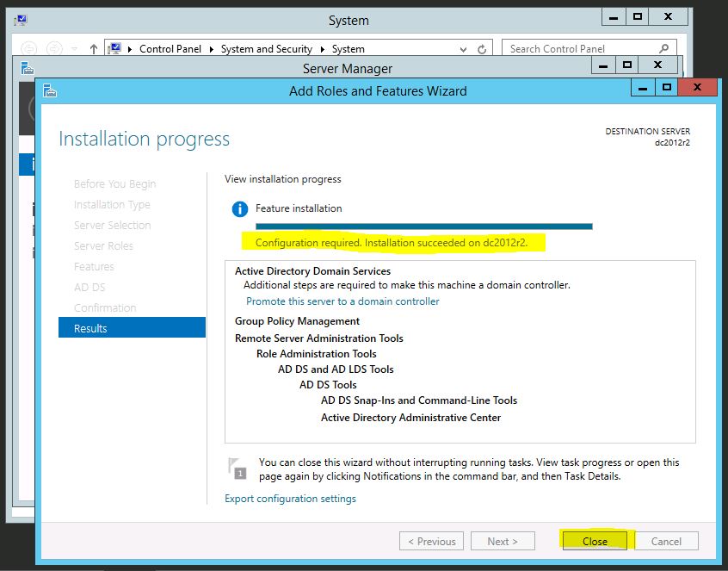Click the Previous button
Viewport: 728px width, 571px height.
pos(431,541)
